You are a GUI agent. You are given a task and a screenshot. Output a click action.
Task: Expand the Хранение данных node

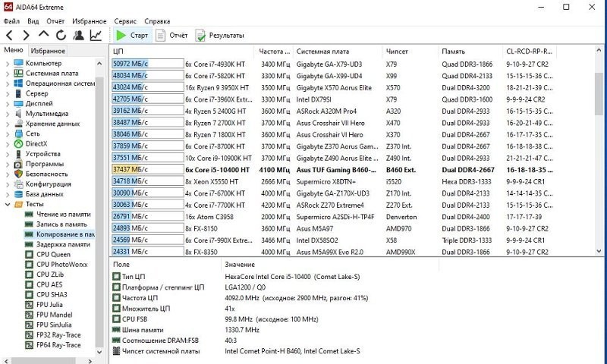pyautogui.click(x=8, y=124)
